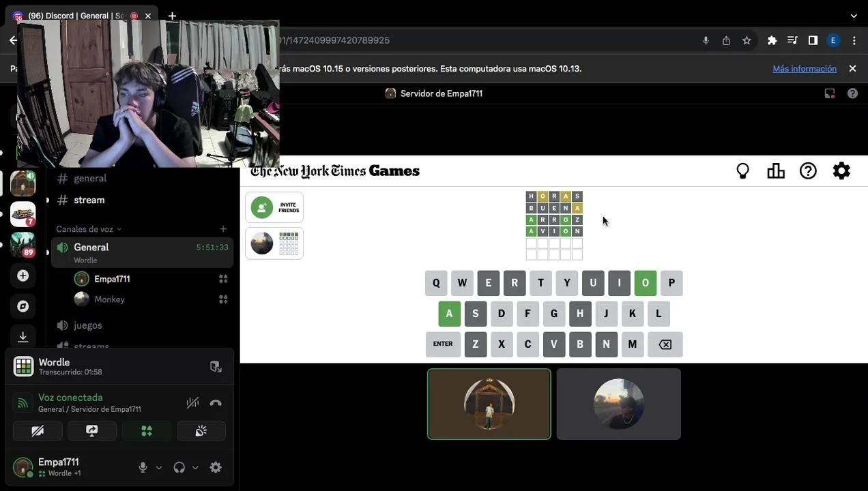The width and height of the screenshot is (868, 491).
Task: Open the Wordle help question mark icon
Action: click(x=808, y=171)
